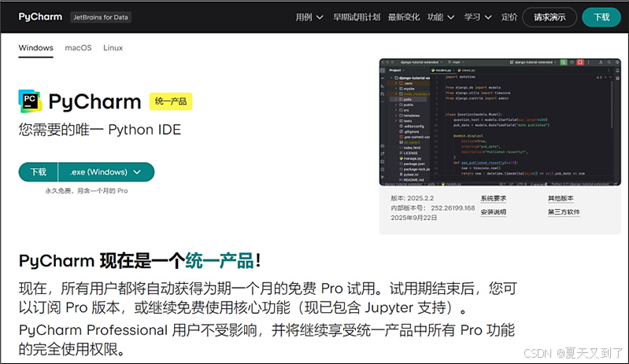Viewport: 629px width, 364px height.
Task: Open the 系统要求 link
Action: point(494,198)
